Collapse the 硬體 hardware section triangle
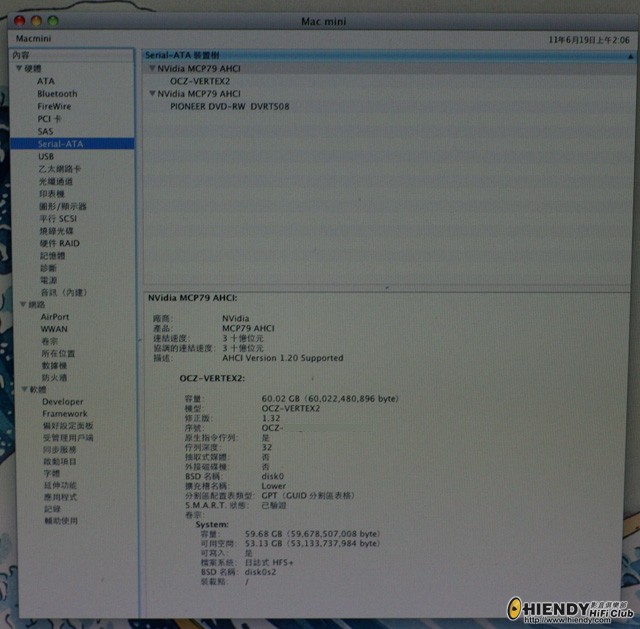 pos(19,69)
